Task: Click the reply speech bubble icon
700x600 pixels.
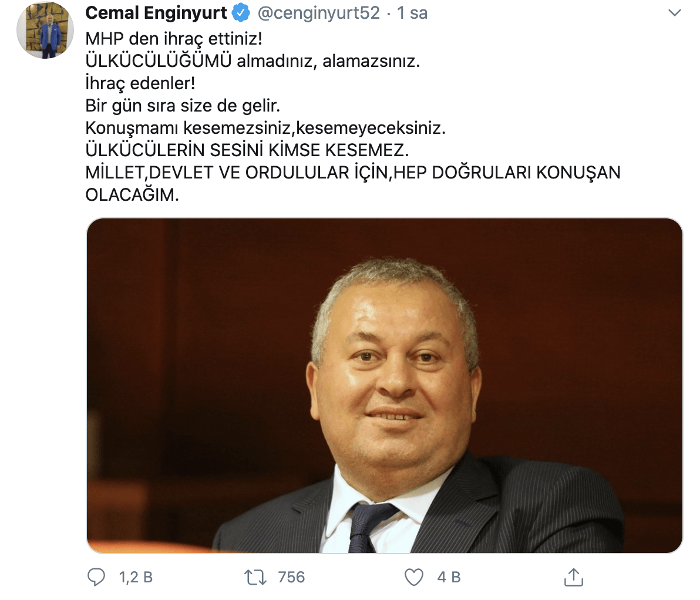Action: pyautogui.click(x=96, y=577)
